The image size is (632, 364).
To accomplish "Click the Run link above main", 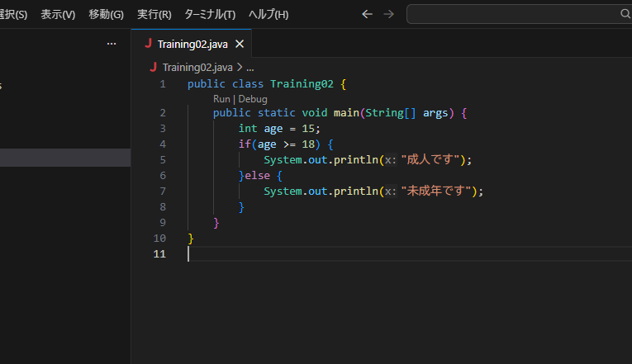I will pos(221,99).
